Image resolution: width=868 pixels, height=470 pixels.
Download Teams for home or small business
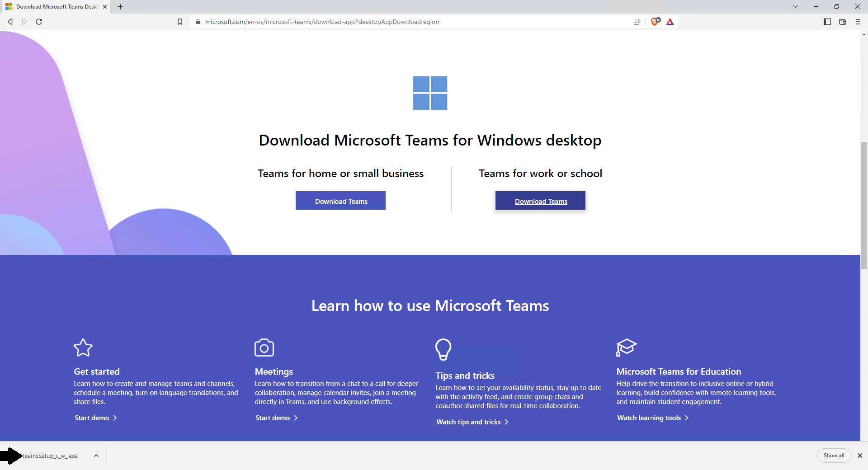340,201
